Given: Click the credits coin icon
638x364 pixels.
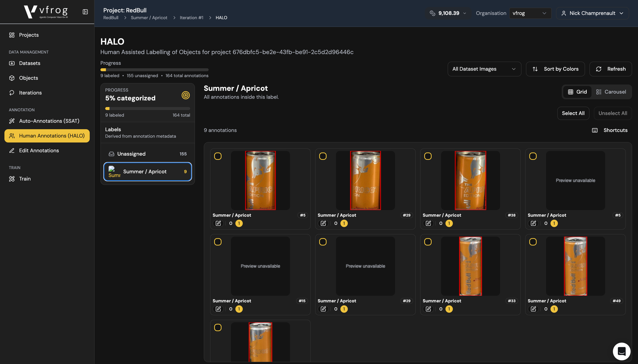Looking at the screenshot, I should pos(432,13).
